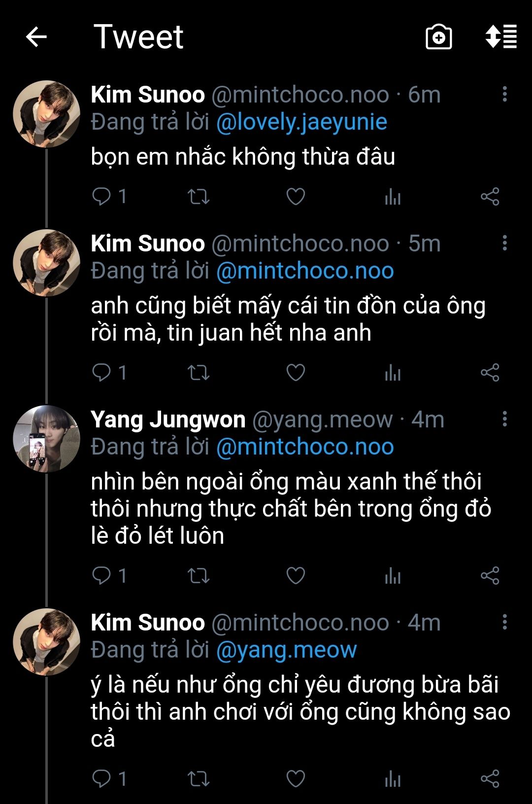The image size is (532, 804).
Task: Retweet the tweet "bọn em nhắc không thừa đâu"
Action: 199,197
